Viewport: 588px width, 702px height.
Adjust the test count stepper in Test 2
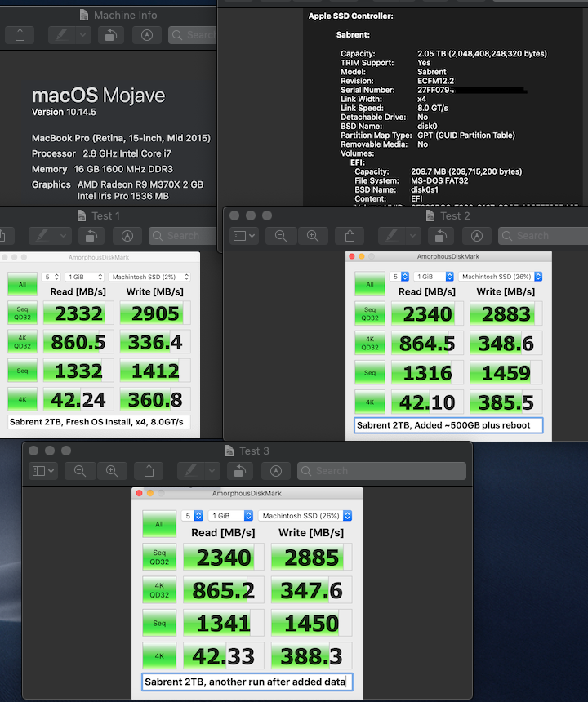(x=405, y=276)
